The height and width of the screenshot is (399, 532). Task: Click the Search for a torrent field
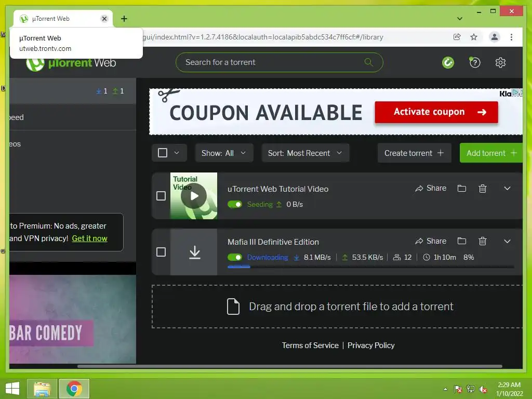coord(279,62)
